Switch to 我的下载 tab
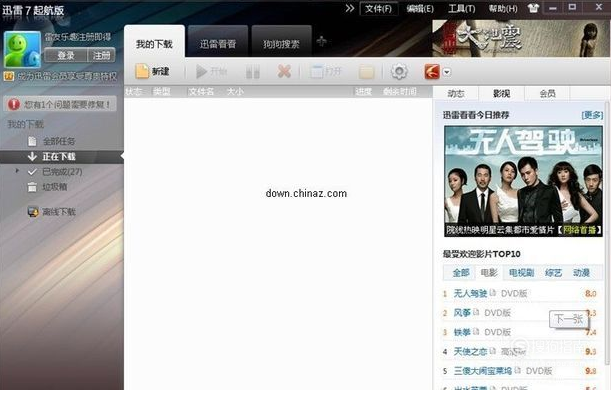This screenshot has height=393, width=611. click(x=154, y=43)
